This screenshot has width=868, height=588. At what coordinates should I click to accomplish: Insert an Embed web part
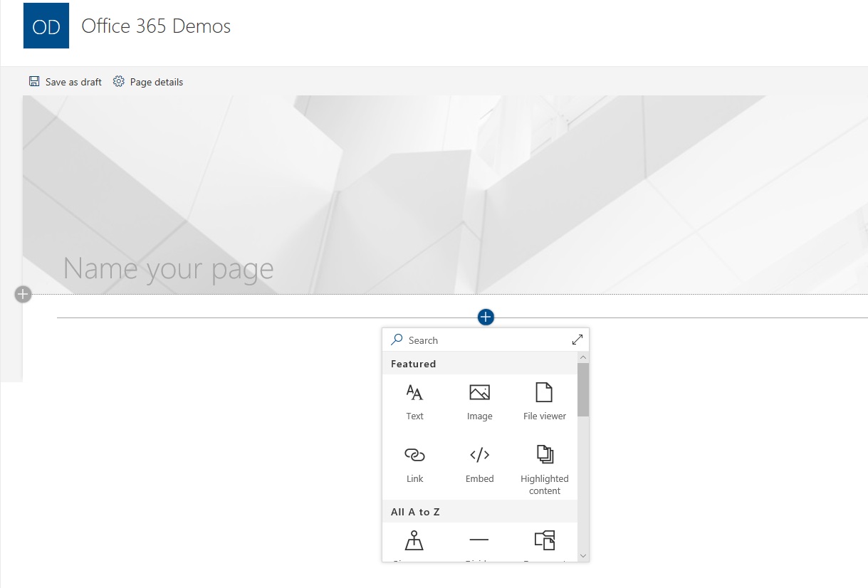coord(480,465)
